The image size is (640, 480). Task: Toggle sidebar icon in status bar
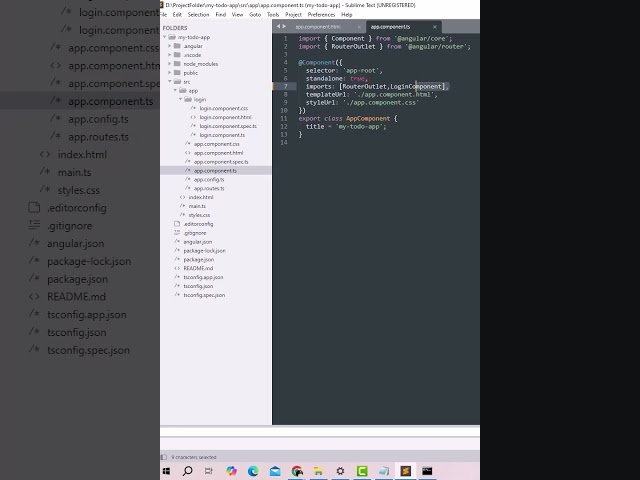coord(164,457)
